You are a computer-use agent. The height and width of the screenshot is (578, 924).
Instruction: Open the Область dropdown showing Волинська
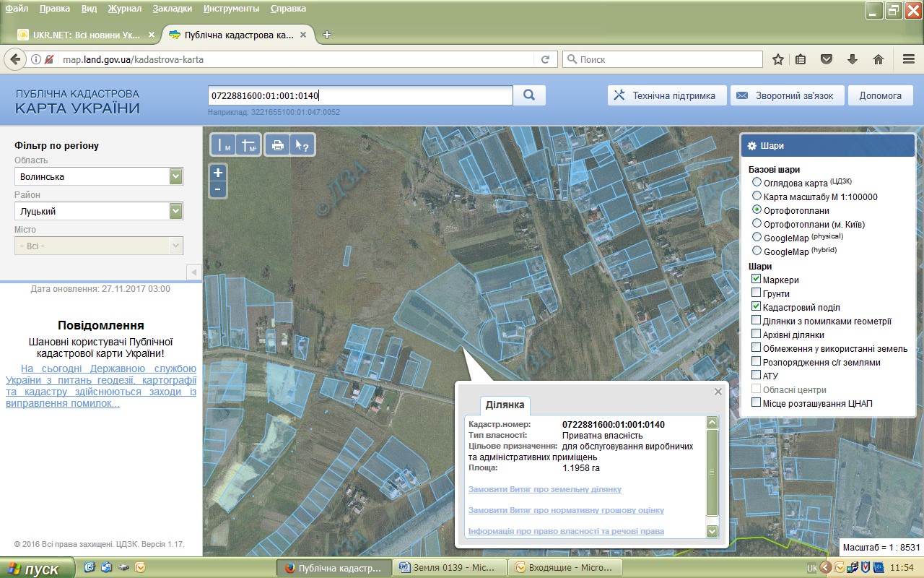point(99,176)
